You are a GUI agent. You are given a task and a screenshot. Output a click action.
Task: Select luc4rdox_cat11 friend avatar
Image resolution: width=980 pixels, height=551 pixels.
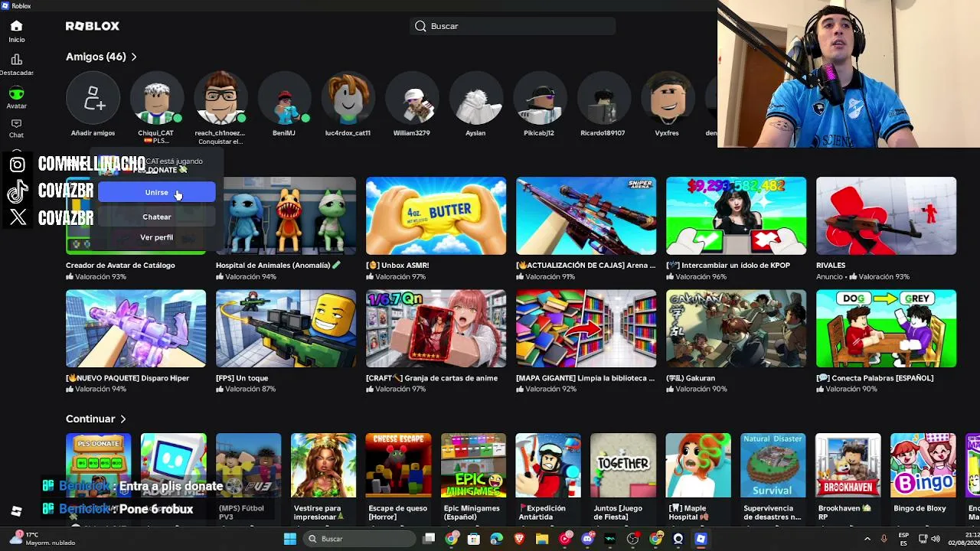point(348,99)
